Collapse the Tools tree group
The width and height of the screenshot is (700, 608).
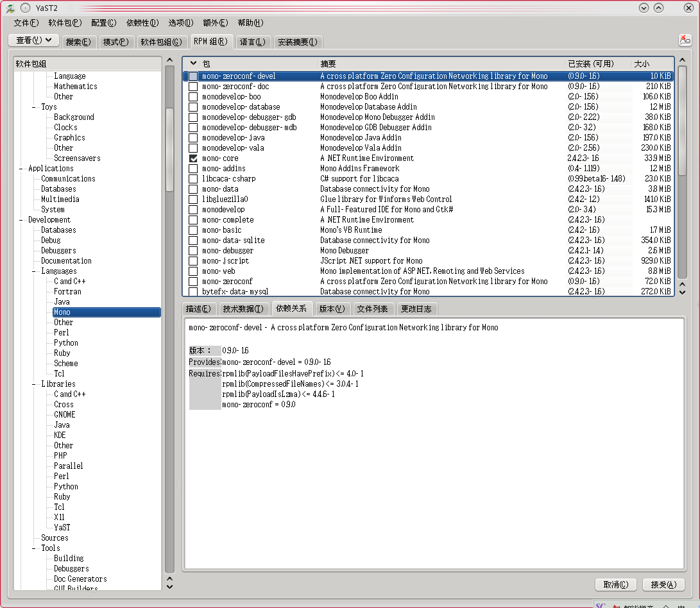34,548
